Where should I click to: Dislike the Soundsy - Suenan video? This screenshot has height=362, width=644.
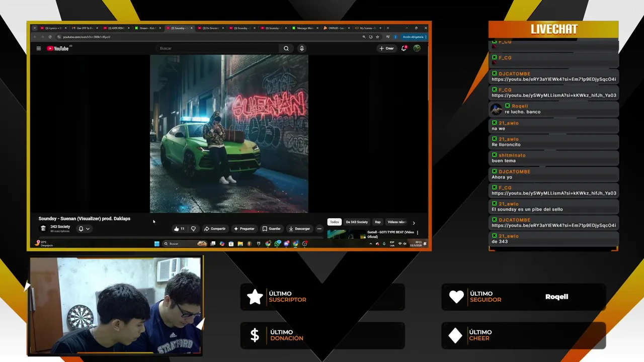coord(193,229)
